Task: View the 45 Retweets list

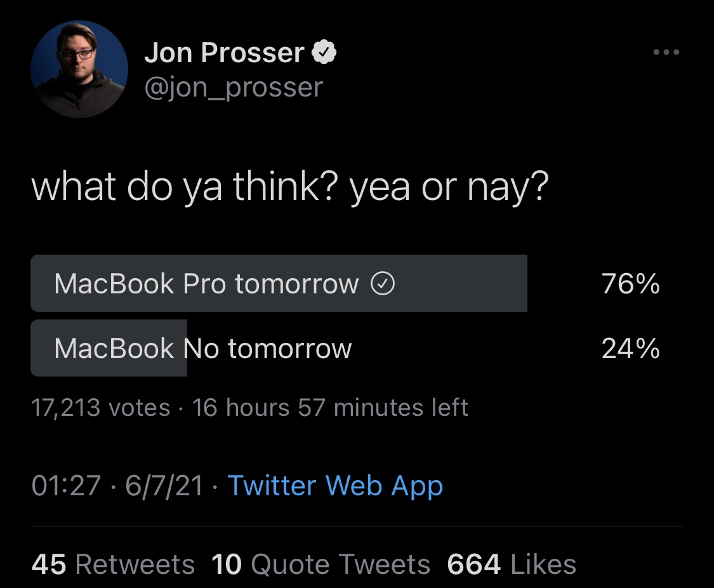Action: coord(113,565)
